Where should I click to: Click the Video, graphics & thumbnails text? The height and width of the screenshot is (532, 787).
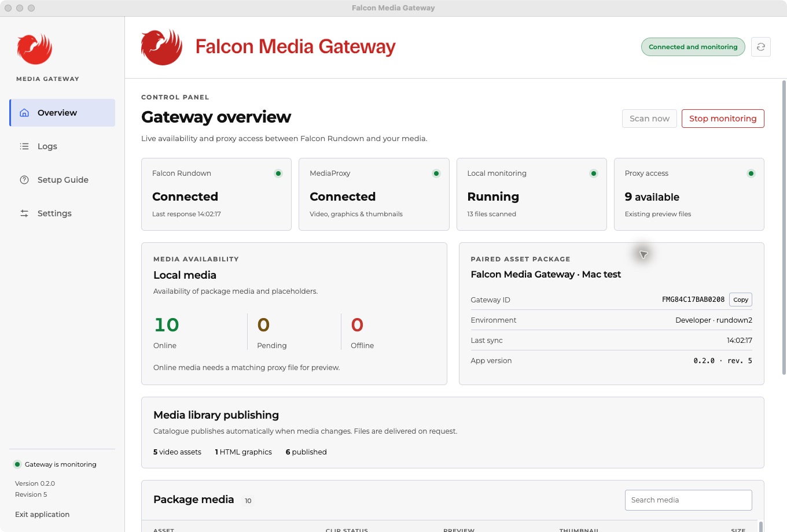(x=356, y=214)
